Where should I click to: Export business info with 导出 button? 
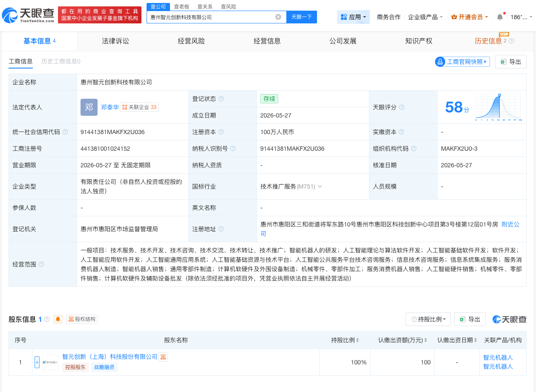click(511, 62)
